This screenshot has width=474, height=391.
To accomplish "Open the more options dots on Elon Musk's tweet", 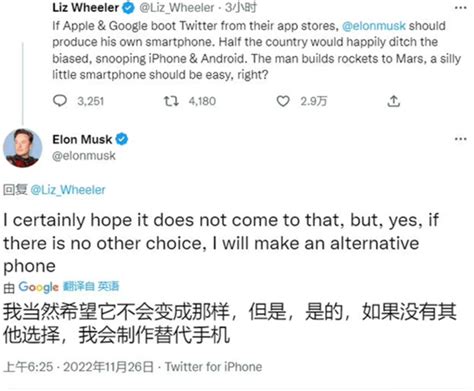I will (461, 139).
